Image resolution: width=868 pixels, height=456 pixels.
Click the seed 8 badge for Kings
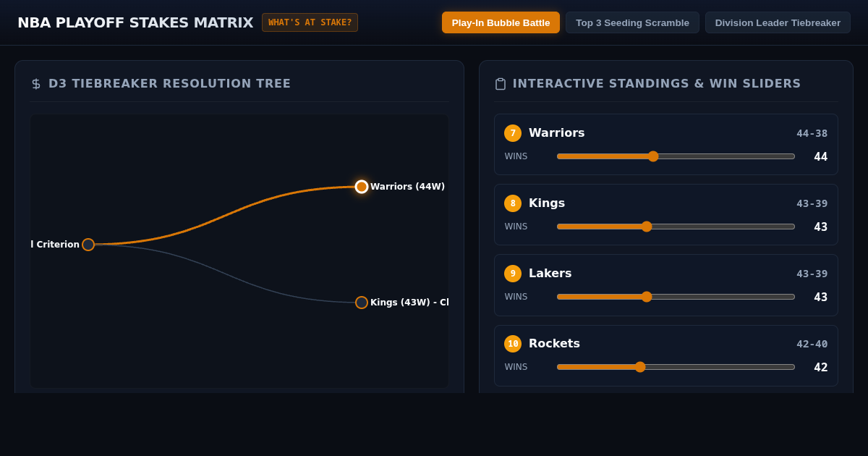(513, 203)
